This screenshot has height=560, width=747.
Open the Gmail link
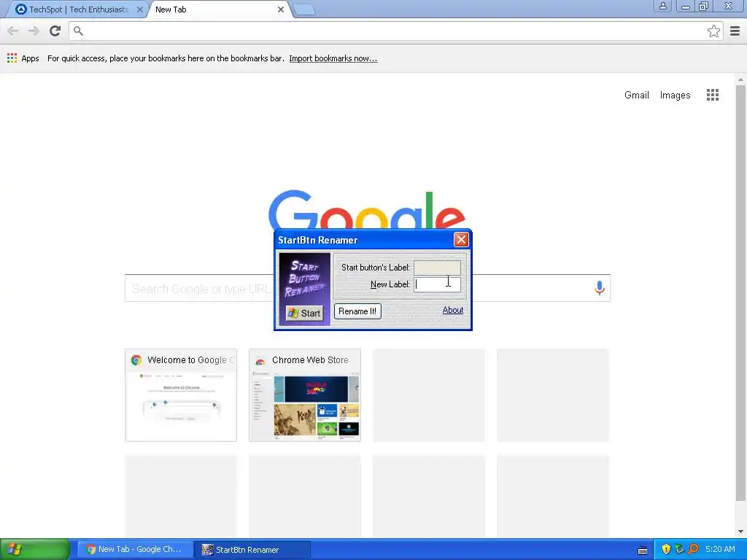[x=636, y=95]
